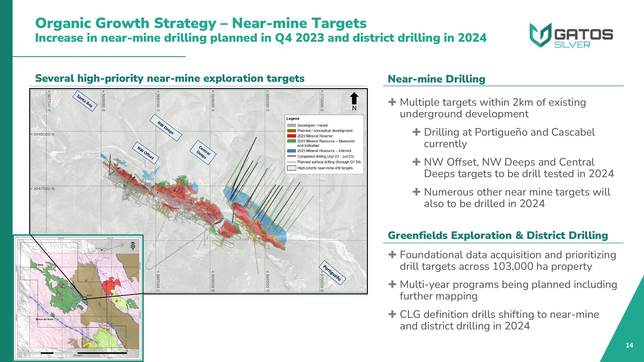Screen dimensions: 644x362
Task: Click the Lince label on inset map
Action: 40,265
